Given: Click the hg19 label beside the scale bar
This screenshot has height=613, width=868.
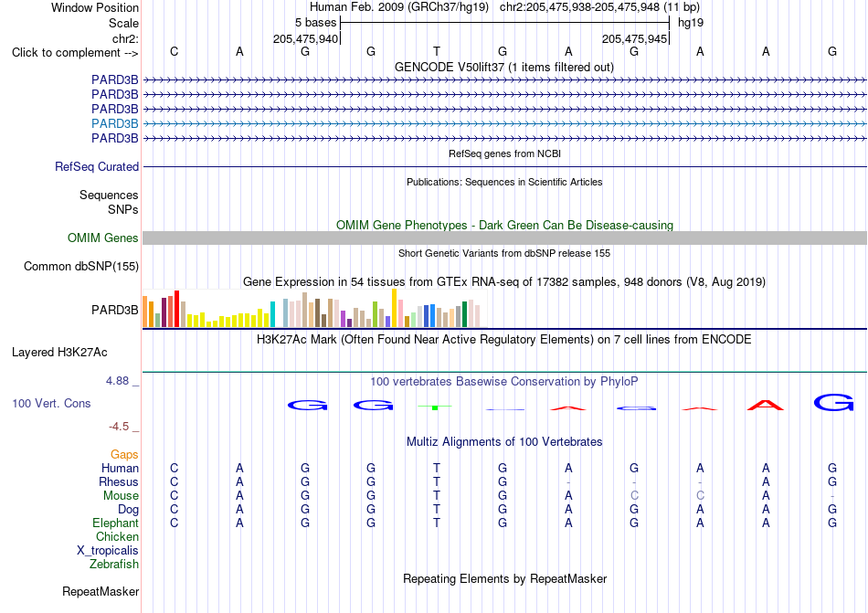Looking at the screenshot, I should [x=691, y=23].
